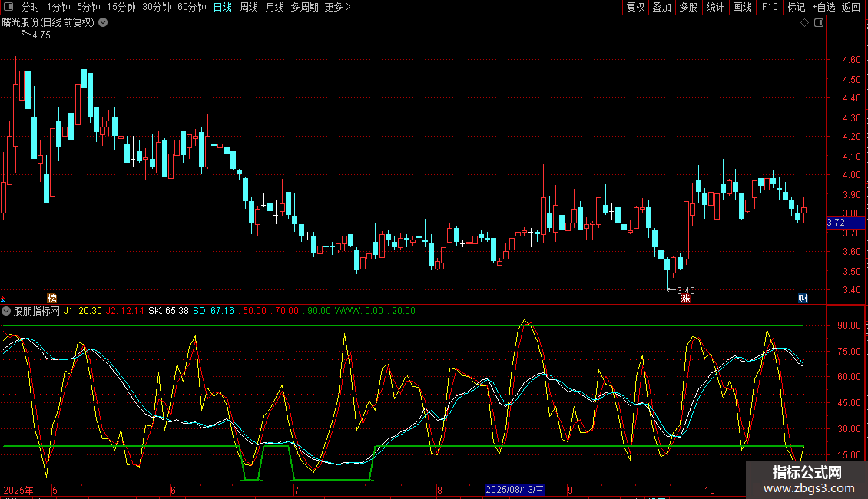
Task: Click the +自选 add to watchlist button
Action: tap(823, 8)
